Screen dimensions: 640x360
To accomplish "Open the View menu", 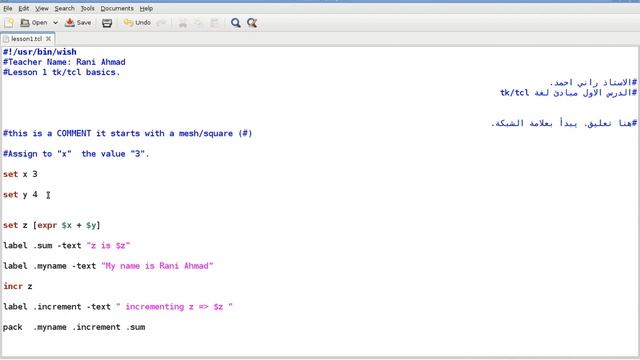I will click(x=42, y=8).
